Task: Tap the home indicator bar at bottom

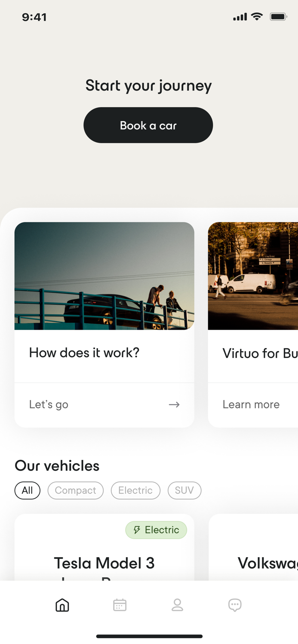Action: click(149, 635)
